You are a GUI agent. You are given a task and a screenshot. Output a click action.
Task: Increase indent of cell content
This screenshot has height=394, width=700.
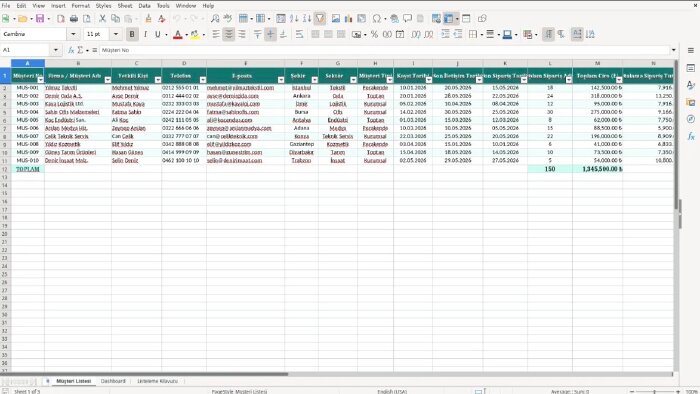click(445, 34)
